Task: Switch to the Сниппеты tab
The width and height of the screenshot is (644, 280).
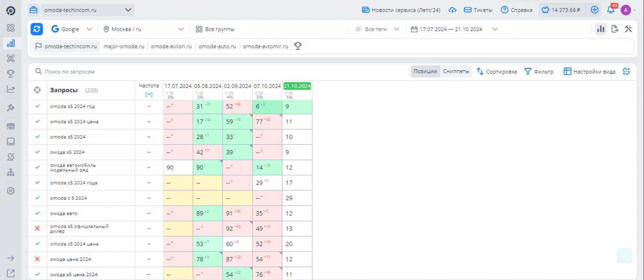Action: pos(456,72)
